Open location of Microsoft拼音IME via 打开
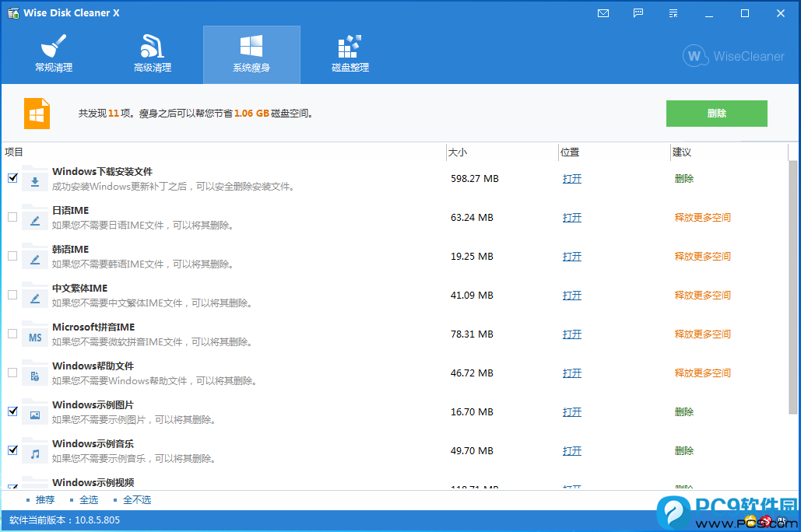 571,334
